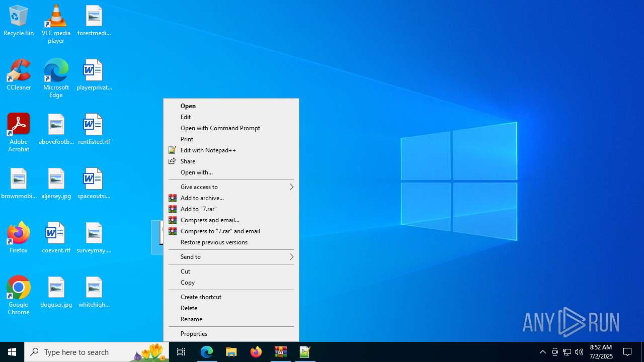Select the Adobe Acrobat desktop shortcut
Image resolution: width=644 pixels, height=362 pixels.
(19, 133)
